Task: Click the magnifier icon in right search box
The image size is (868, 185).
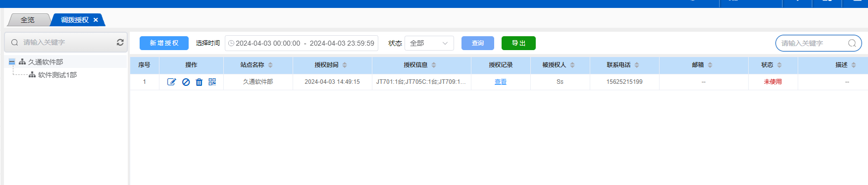Action: point(852,43)
